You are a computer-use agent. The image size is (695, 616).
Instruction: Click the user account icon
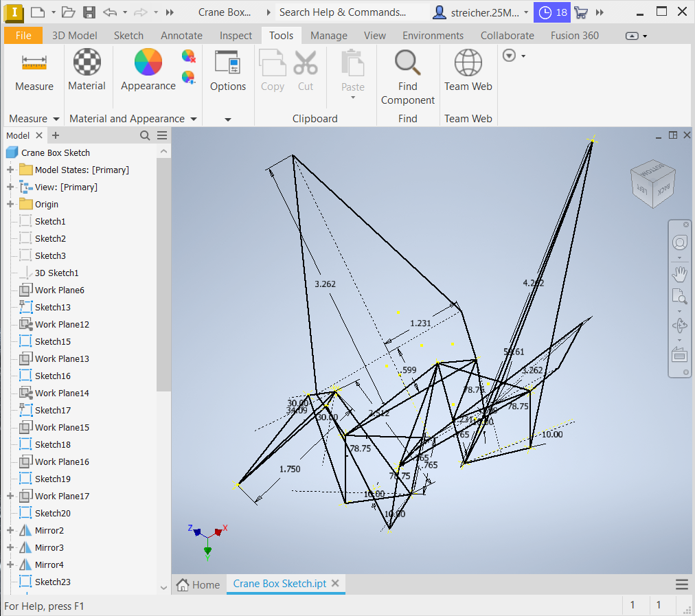pyautogui.click(x=440, y=12)
